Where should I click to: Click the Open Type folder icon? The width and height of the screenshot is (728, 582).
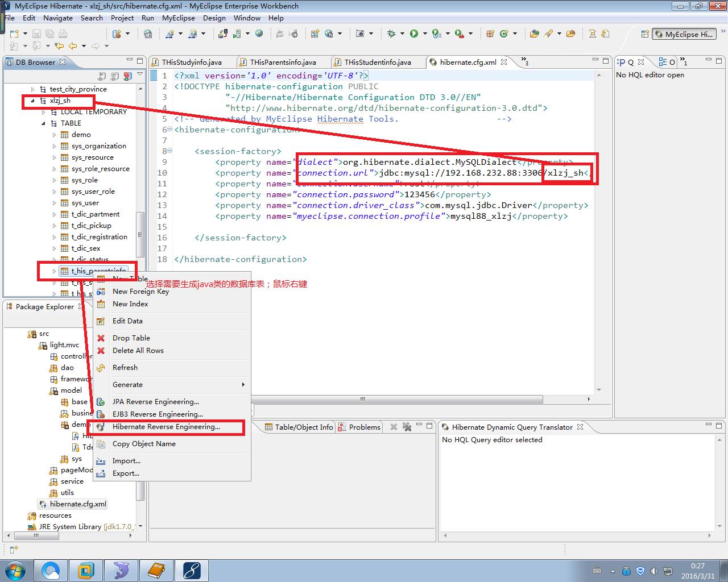pos(535,34)
